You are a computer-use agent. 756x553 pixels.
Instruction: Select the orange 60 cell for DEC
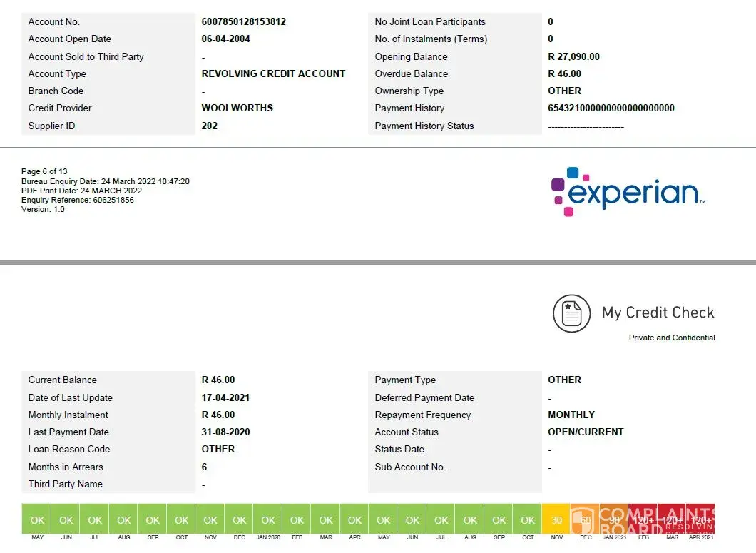(585, 520)
